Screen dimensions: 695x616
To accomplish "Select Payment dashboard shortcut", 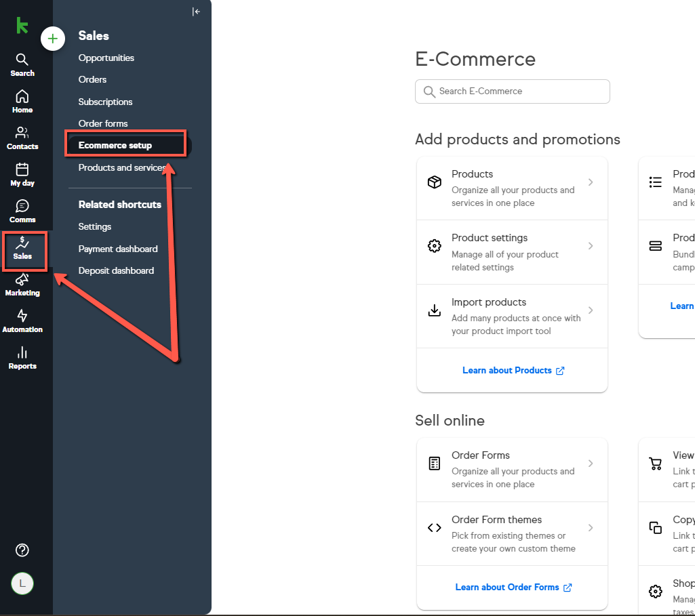I will (118, 249).
